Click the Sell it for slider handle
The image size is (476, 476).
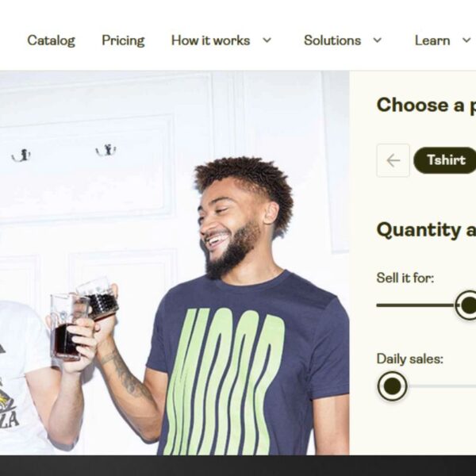(x=467, y=305)
